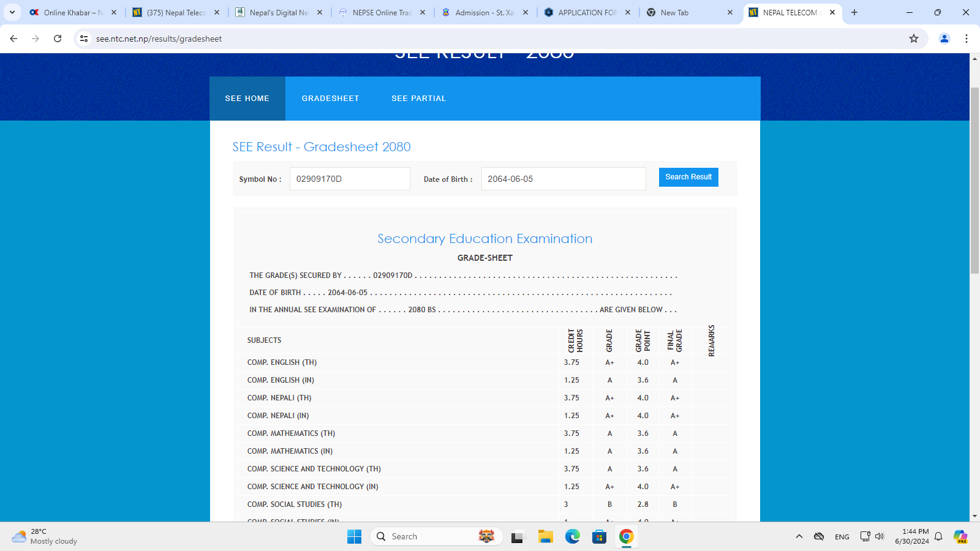Open the new tab plus button
The height and width of the screenshot is (551, 980).
854,12
